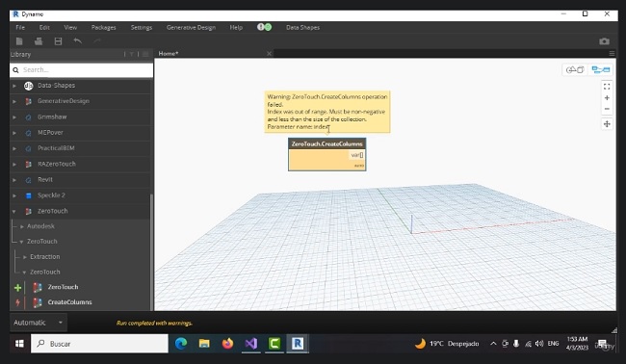Click the Library search field
The height and width of the screenshot is (364, 626).
[x=82, y=70]
